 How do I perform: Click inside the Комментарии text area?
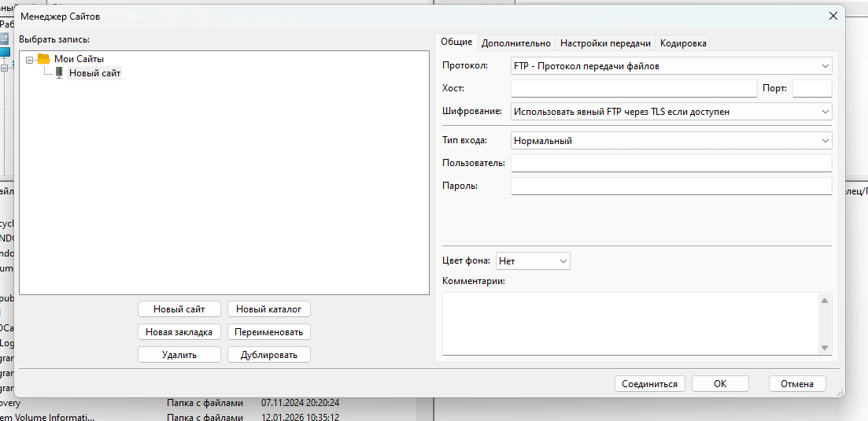pyautogui.click(x=630, y=323)
